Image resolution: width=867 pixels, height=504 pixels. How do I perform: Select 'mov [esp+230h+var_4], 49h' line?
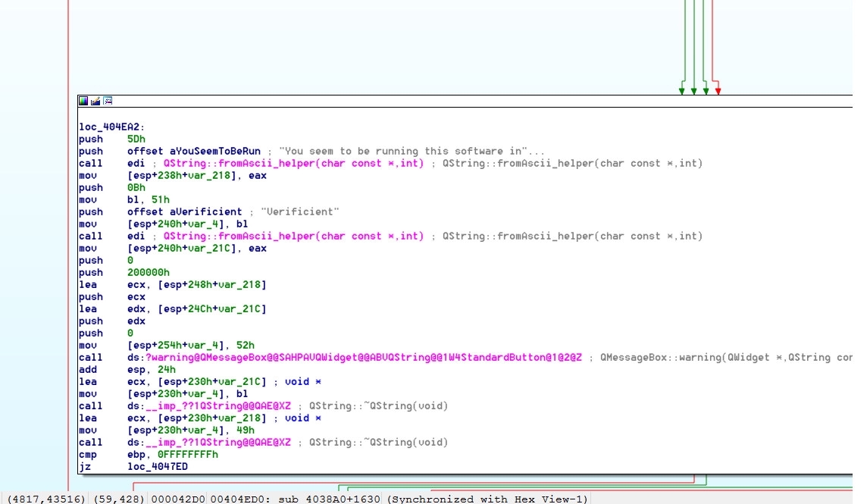click(x=167, y=431)
